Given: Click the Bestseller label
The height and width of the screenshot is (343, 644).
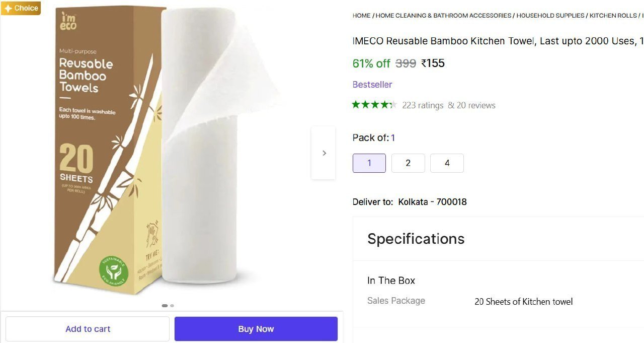Looking at the screenshot, I should (372, 85).
